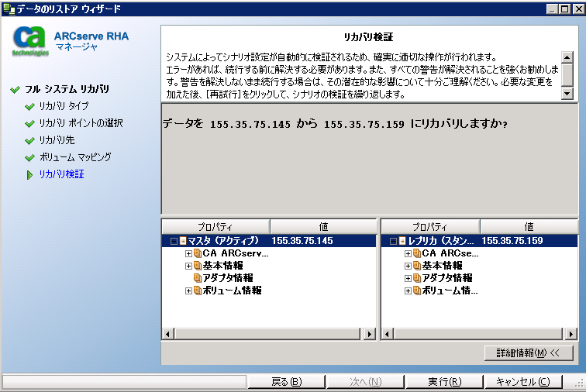
Task: Click master pane scroll right arrow
Action: [x=370, y=334]
